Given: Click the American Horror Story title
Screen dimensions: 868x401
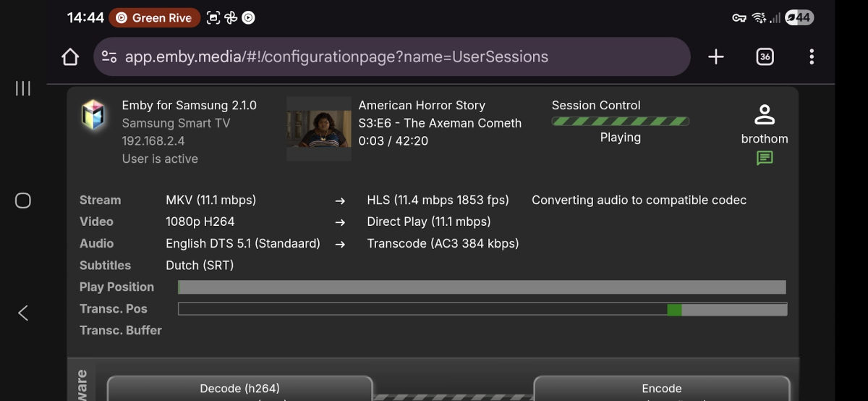Looking at the screenshot, I should [422, 106].
